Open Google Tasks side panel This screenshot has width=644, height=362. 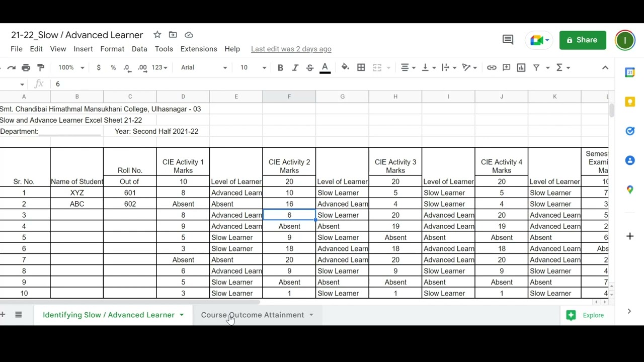(x=630, y=131)
